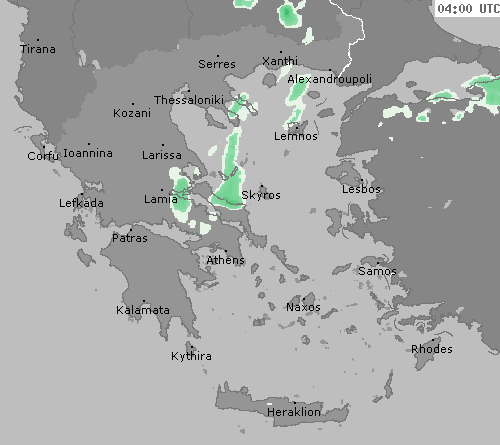The height and width of the screenshot is (445, 500).
Task: Click the Tirana city label
Action: click(x=38, y=49)
